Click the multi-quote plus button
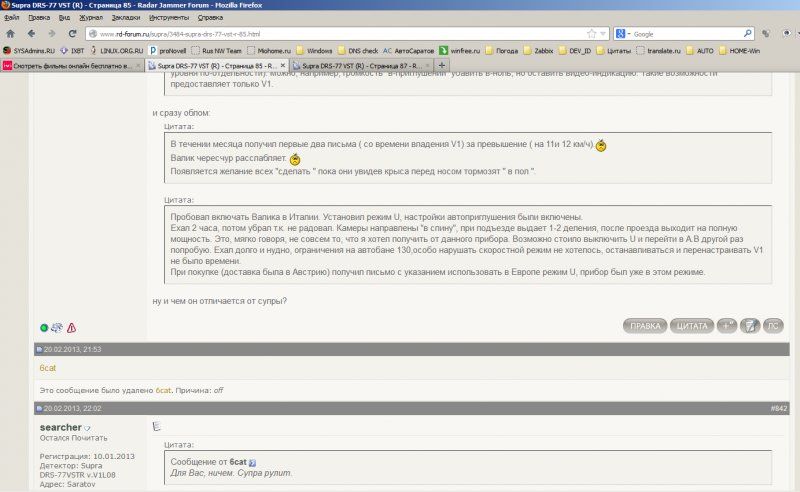This screenshot has height=492, width=800. pyautogui.click(x=727, y=326)
